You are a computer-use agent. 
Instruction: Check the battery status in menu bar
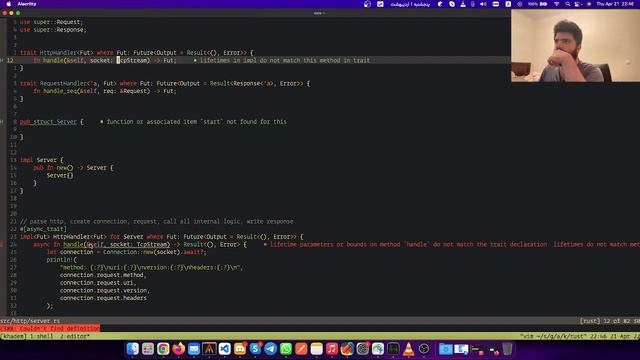[538, 4]
